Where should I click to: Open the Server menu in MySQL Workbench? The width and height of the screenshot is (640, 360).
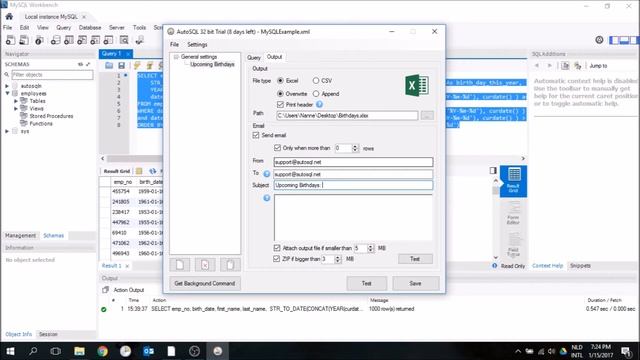[x=117, y=28]
